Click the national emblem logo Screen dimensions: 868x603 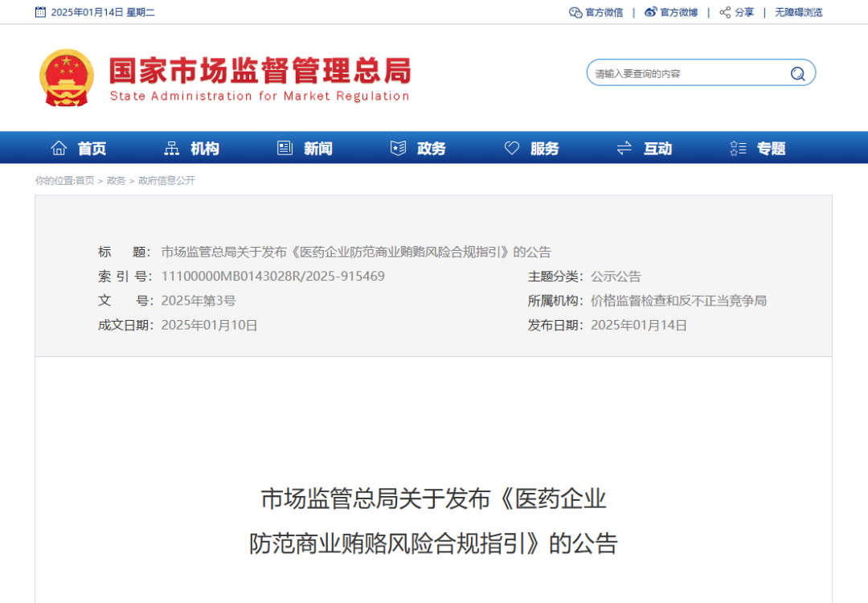67,77
